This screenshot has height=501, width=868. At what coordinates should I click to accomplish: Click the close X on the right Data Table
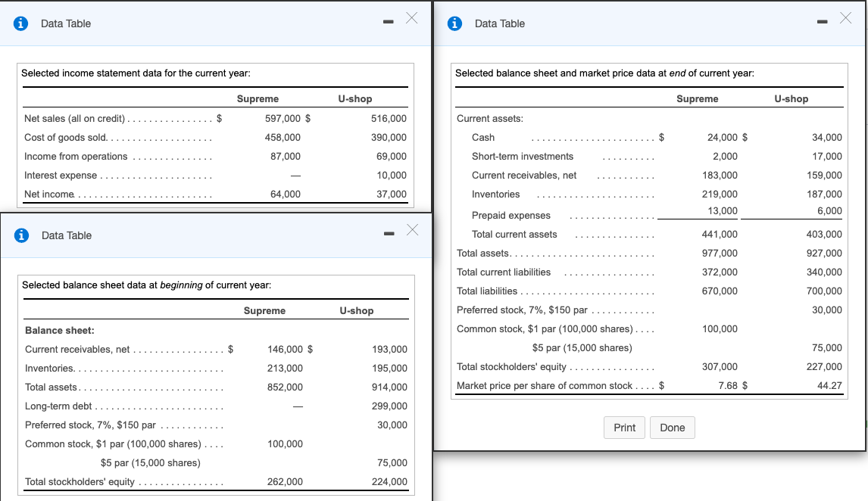coord(846,18)
